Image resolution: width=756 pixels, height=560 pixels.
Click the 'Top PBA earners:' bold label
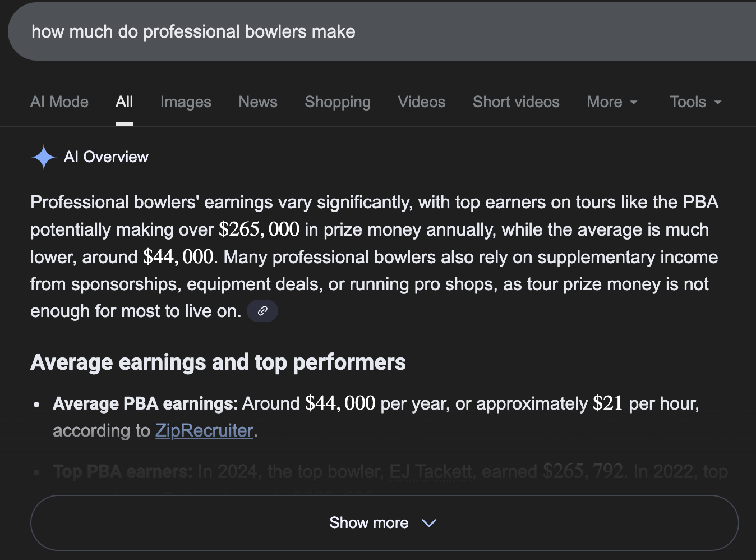tap(123, 471)
